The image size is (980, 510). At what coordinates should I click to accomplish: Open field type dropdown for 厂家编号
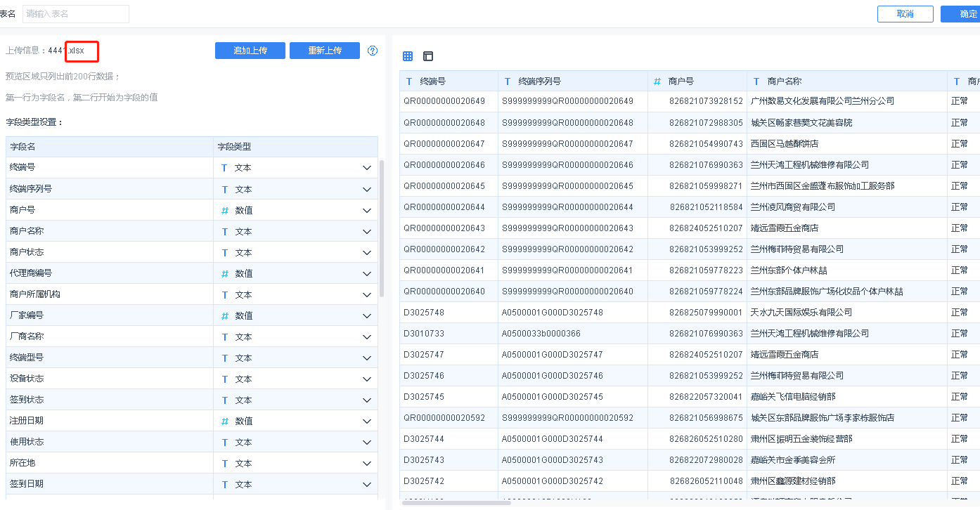tap(366, 315)
